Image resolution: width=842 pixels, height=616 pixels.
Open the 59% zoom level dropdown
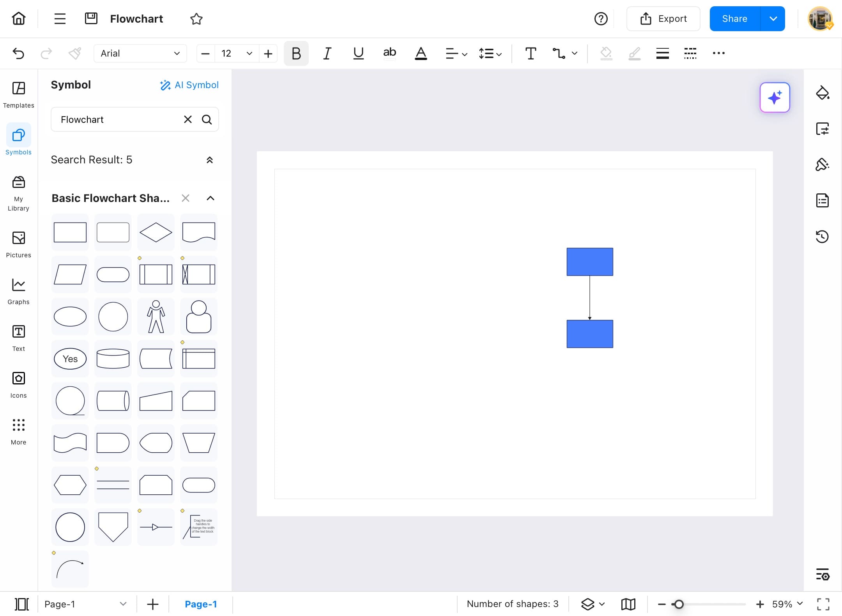[x=788, y=604]
